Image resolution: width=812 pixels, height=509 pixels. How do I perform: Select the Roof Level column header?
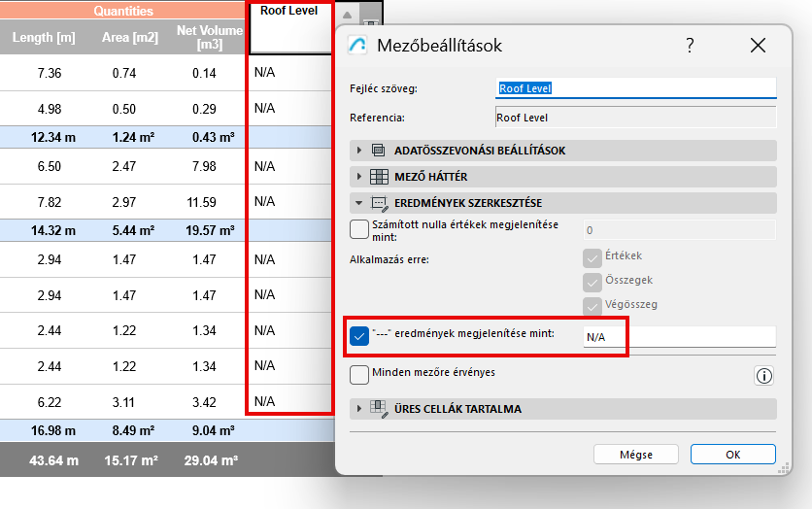(x=289, y=27)
